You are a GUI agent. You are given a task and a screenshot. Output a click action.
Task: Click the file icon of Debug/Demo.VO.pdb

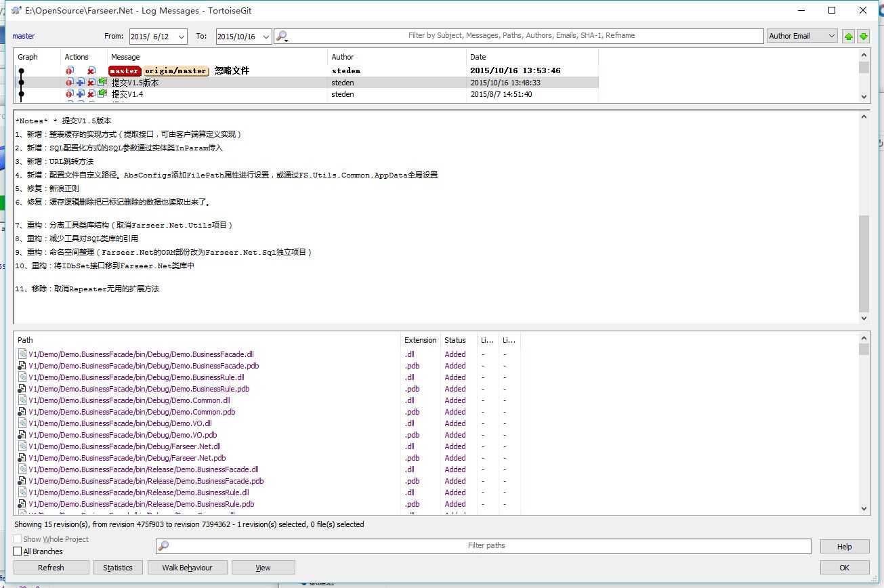coord(22,435)
